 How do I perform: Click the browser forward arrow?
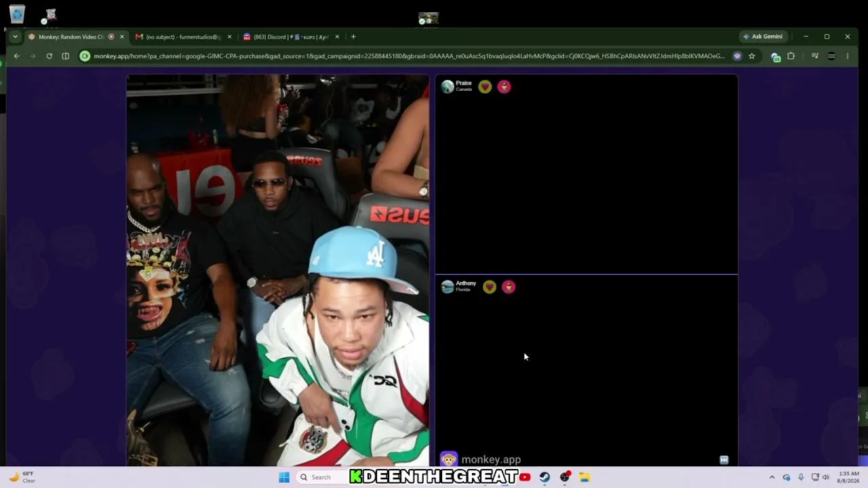coord(33,56)
